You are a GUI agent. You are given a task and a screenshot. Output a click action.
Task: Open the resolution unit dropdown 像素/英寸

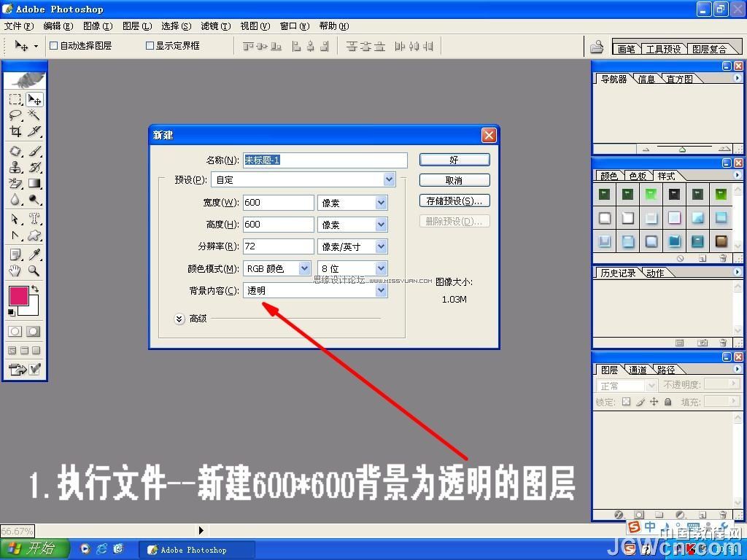pos(352,246)
